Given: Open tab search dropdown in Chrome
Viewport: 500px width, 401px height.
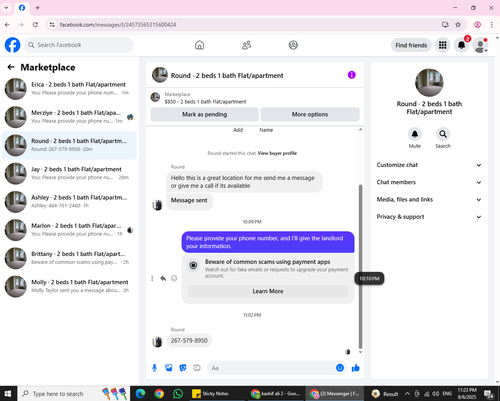Looking at the screenshot, I should point(6,7).
